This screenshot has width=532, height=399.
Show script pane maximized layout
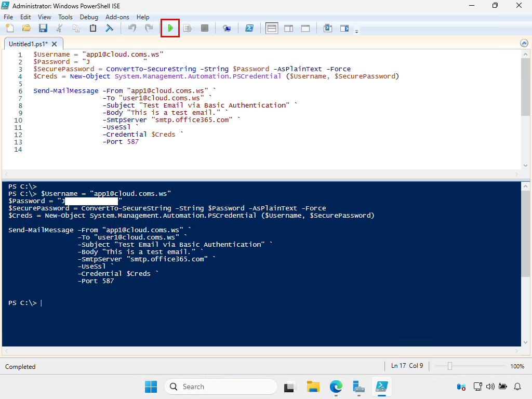point(305,28)
